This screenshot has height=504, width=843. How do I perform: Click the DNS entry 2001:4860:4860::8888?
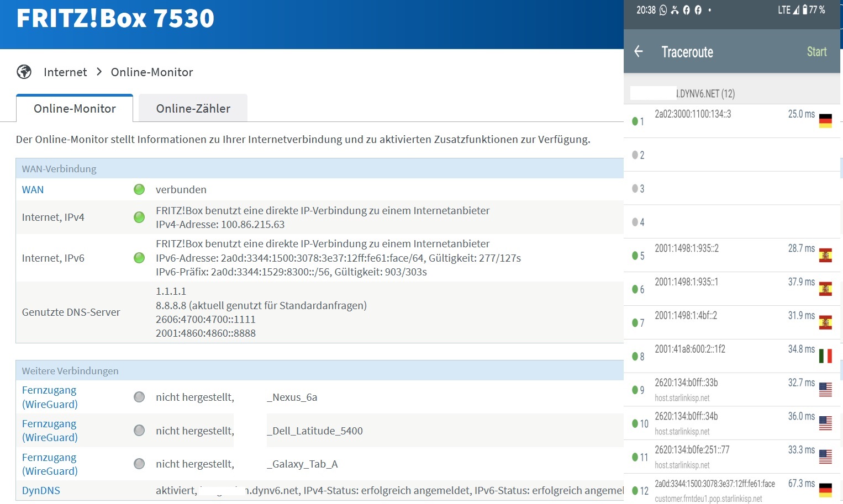point(206,333)
